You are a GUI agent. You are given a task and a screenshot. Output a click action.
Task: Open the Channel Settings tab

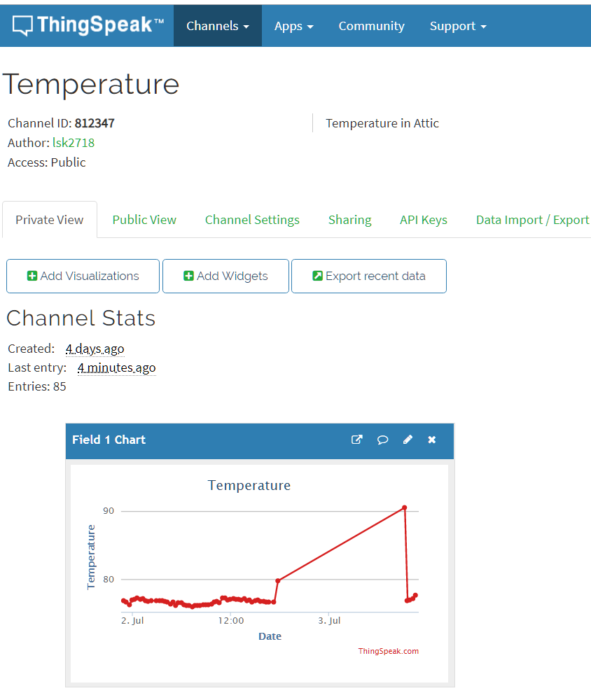[x=252, y=220]
